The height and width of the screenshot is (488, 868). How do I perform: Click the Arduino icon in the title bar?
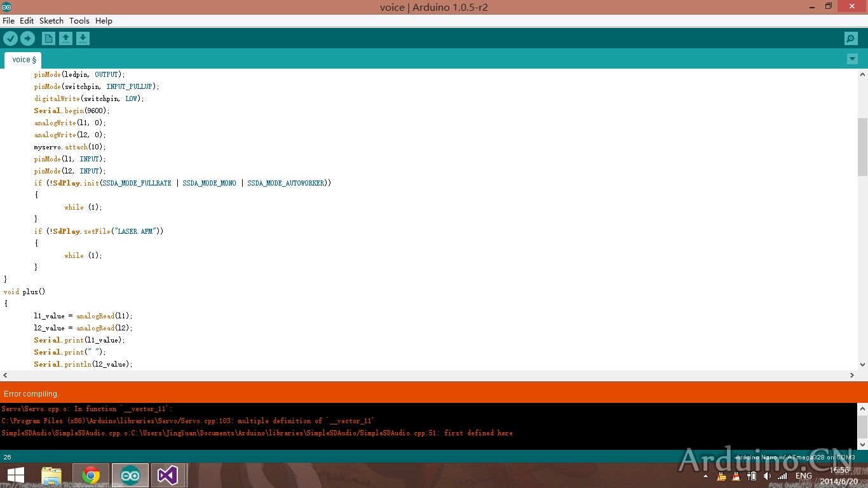pos(6,7)
